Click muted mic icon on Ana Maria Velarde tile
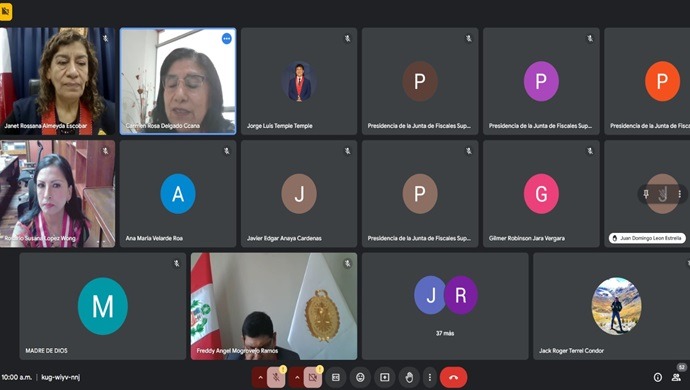 click(227, 151)
